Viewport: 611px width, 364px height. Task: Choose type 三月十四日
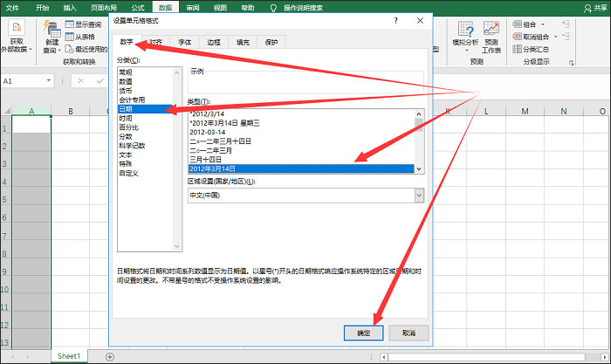(x=205, y=160)
